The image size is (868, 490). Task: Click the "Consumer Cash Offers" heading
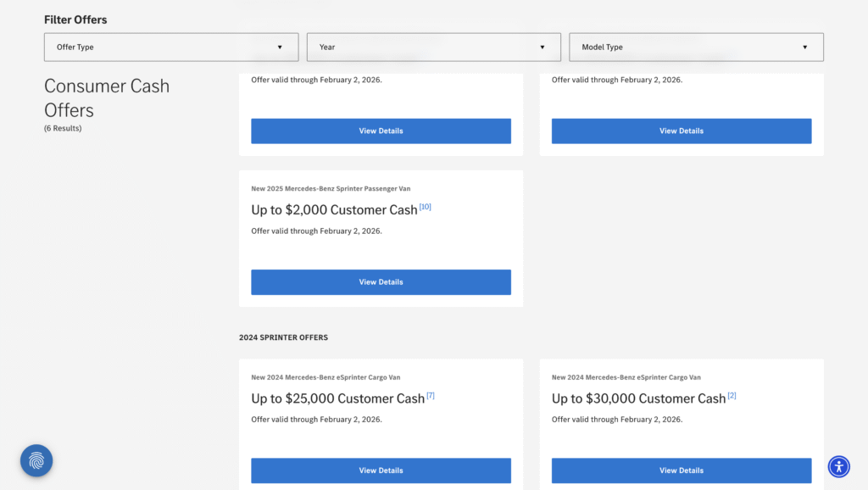point(107,98)
